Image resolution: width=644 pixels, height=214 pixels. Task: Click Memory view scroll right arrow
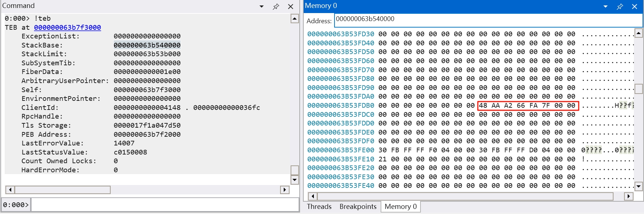coord(629,196)
